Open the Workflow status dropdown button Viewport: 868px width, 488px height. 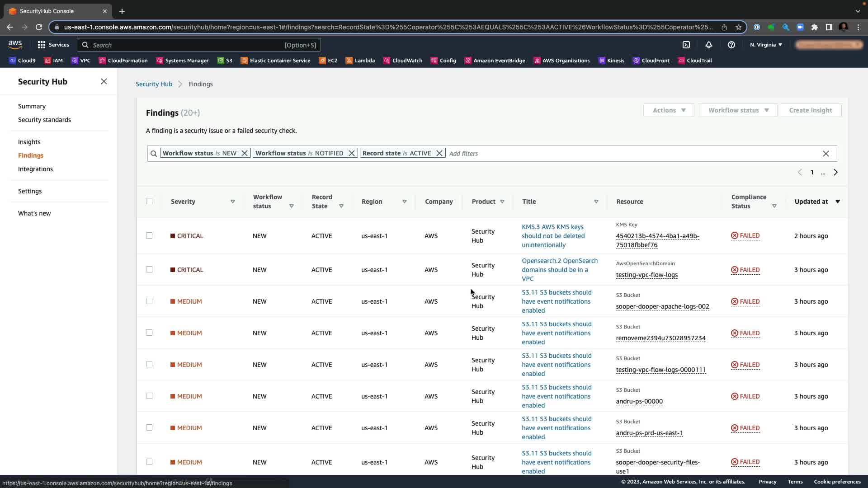coord(738,110)
